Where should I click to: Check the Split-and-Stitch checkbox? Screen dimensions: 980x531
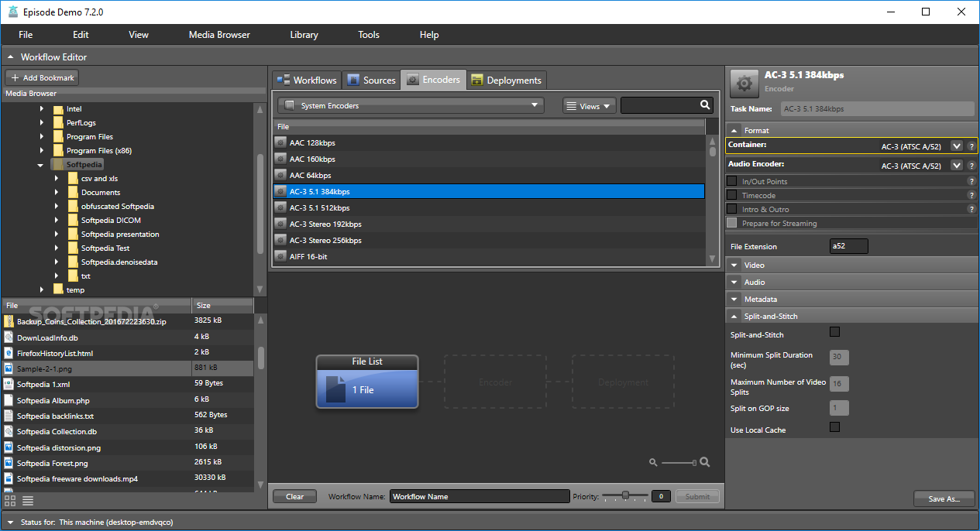(x=834, y=332)
